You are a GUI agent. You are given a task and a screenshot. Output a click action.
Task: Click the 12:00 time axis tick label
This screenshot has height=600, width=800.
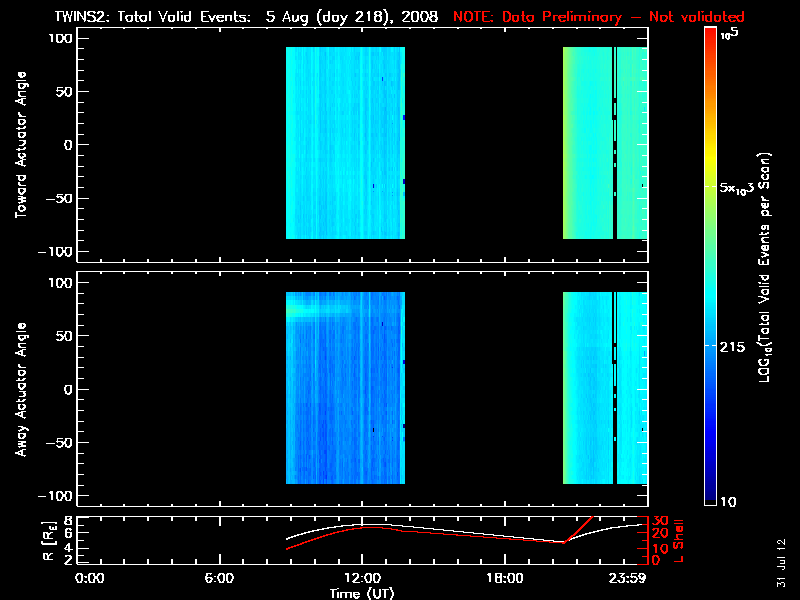362,577
